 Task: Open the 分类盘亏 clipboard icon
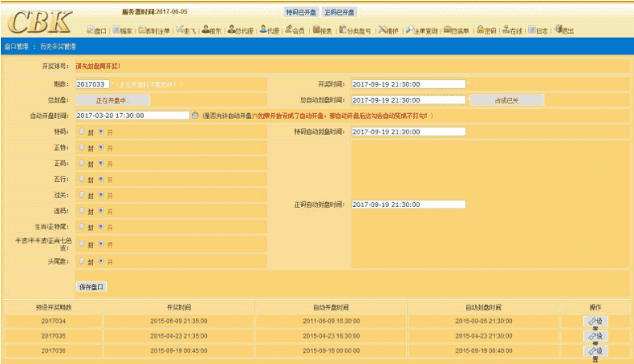click(x=343, y=30)
